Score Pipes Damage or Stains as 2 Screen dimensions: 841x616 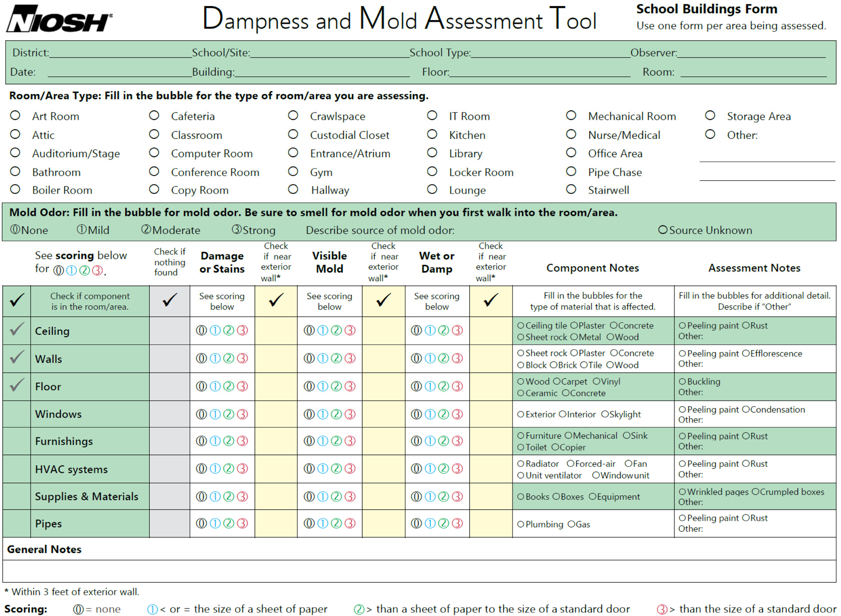(x=229, y=523)
